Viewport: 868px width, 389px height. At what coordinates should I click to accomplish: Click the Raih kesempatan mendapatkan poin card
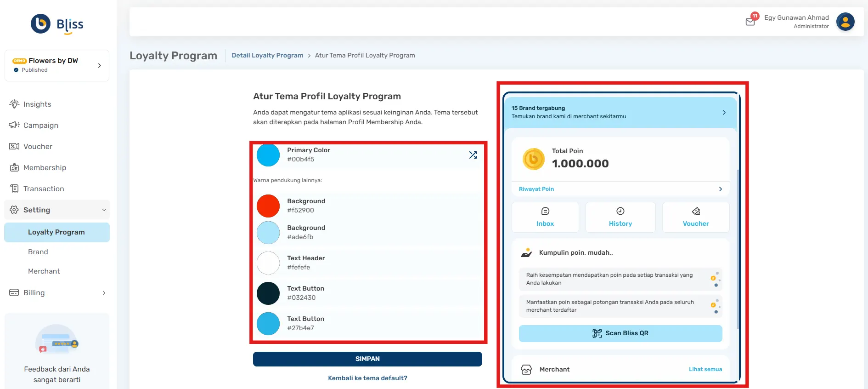coord(620,279)
